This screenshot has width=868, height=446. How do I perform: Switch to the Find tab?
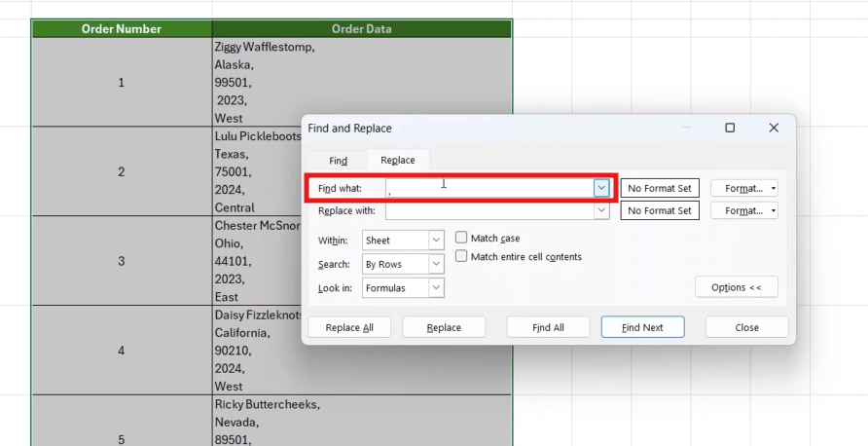[x=339, y=160]
